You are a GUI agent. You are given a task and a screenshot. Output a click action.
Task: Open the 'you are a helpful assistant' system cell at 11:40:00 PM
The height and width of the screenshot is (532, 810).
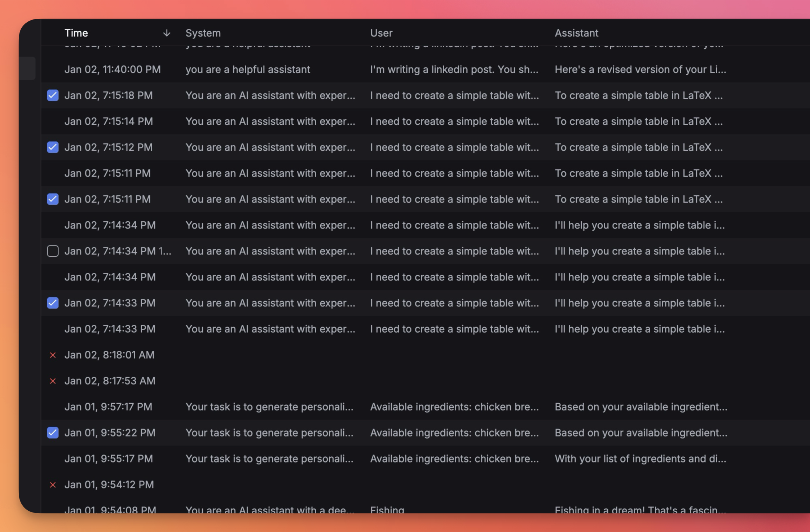point(248,70)
